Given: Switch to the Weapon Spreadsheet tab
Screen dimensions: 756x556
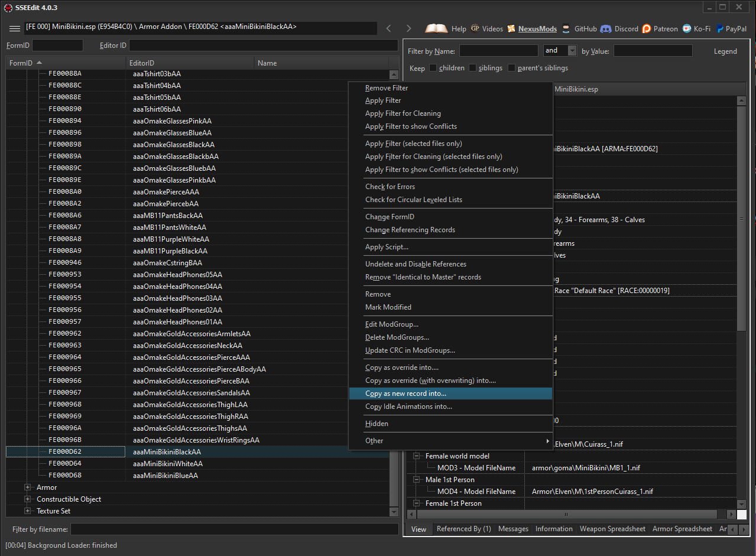Looking at the screenshot, I should [x=612, y=529].
